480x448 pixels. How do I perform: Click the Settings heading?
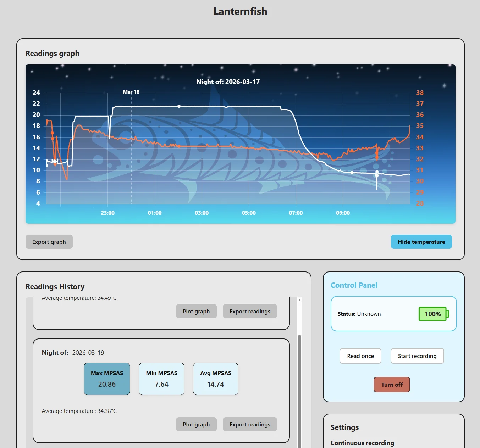click(x=344, y=427)
